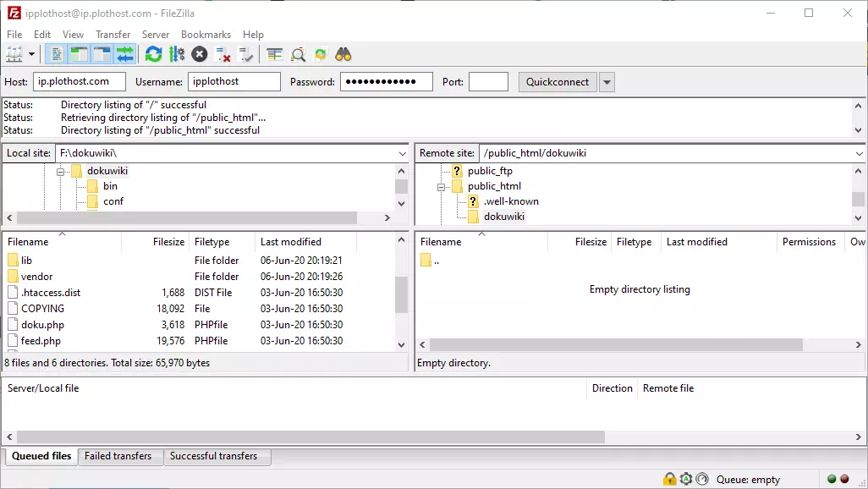Refresh the file and folder lists

click(153, 54)
